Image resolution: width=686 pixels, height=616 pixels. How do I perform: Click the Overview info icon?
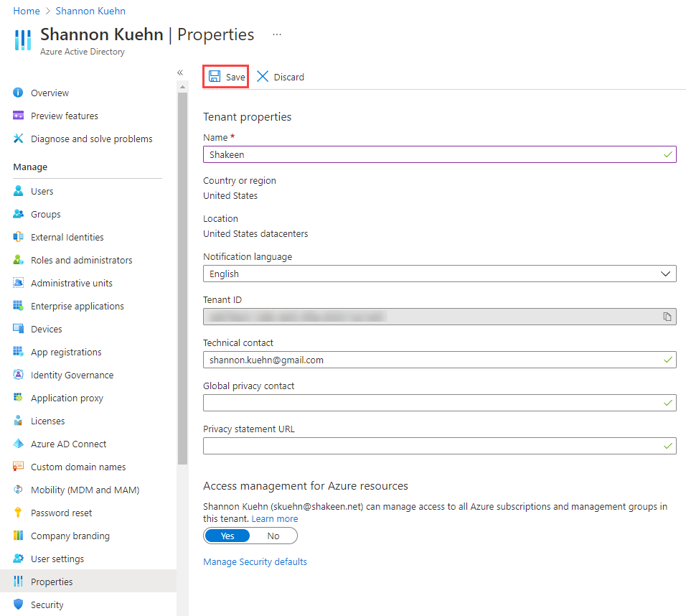(18, 93)
